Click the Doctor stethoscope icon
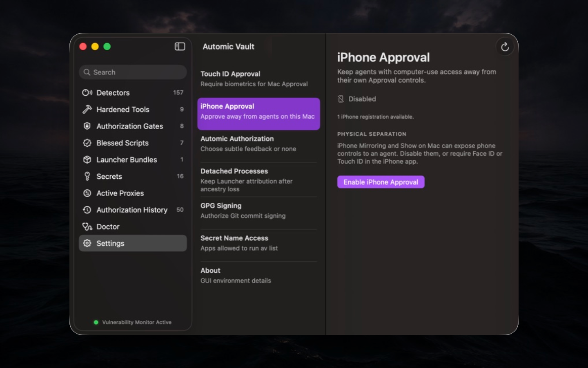 (x=87, y=227)
